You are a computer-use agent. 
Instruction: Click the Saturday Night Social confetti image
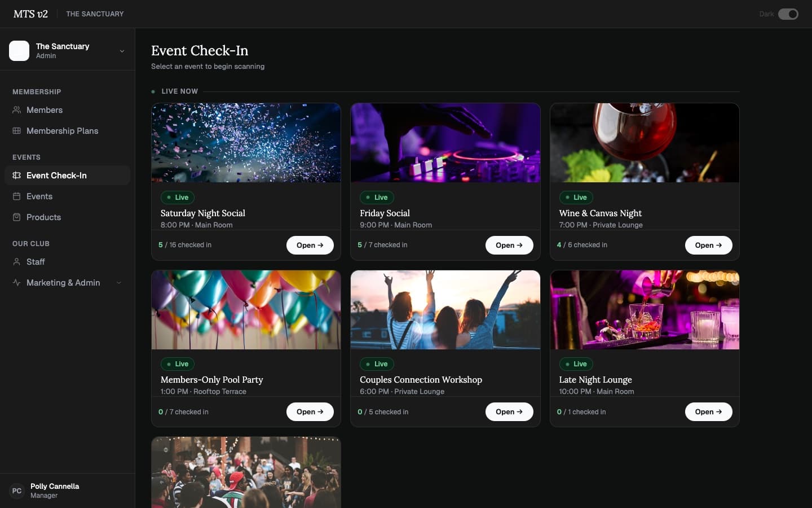tap(246, 143)
